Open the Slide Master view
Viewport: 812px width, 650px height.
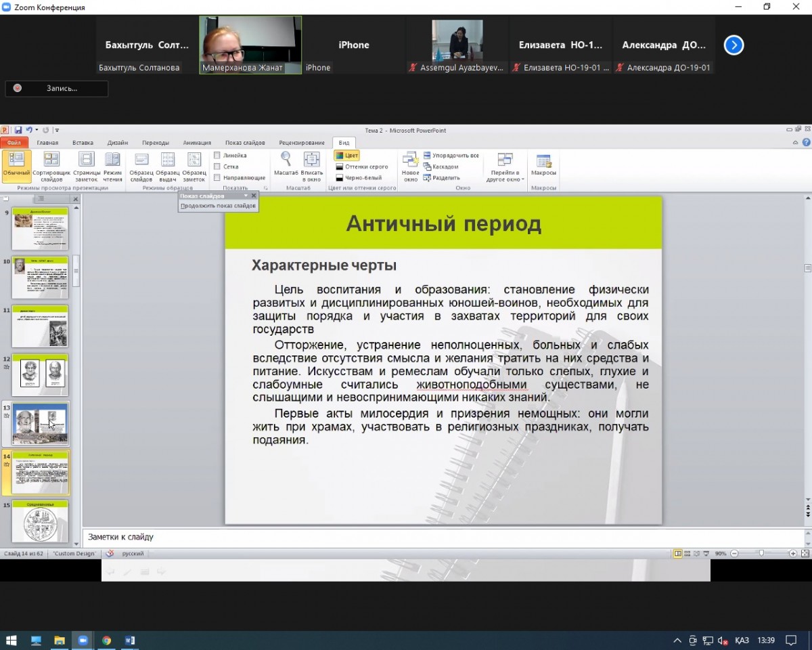[141, 167]
